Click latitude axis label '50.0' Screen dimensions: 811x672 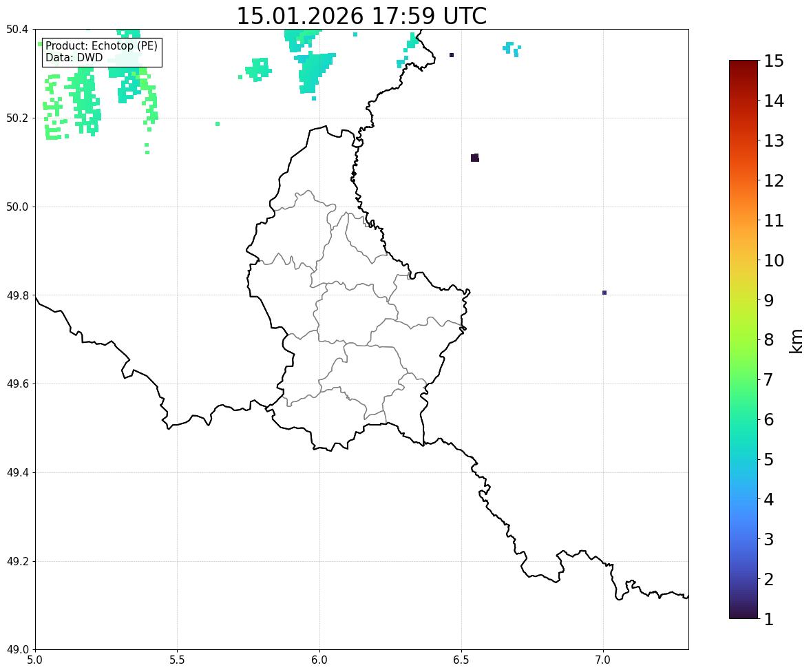point(17,207)
